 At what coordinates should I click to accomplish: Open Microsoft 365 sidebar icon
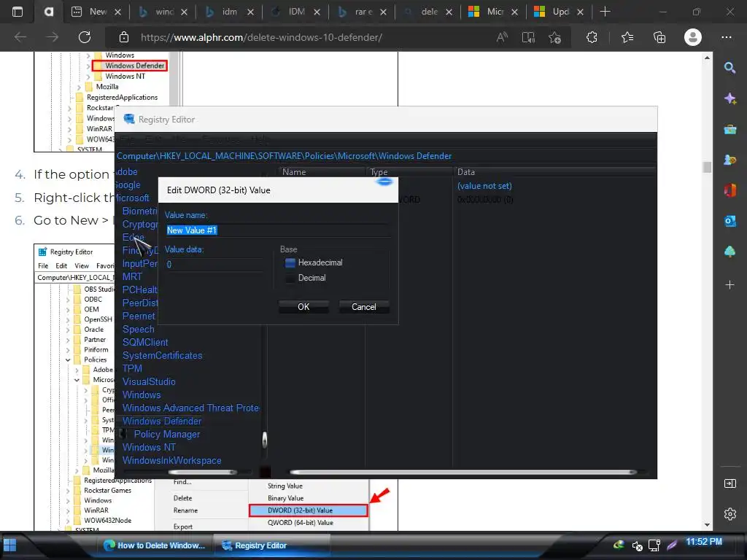(x=729, y=191)
